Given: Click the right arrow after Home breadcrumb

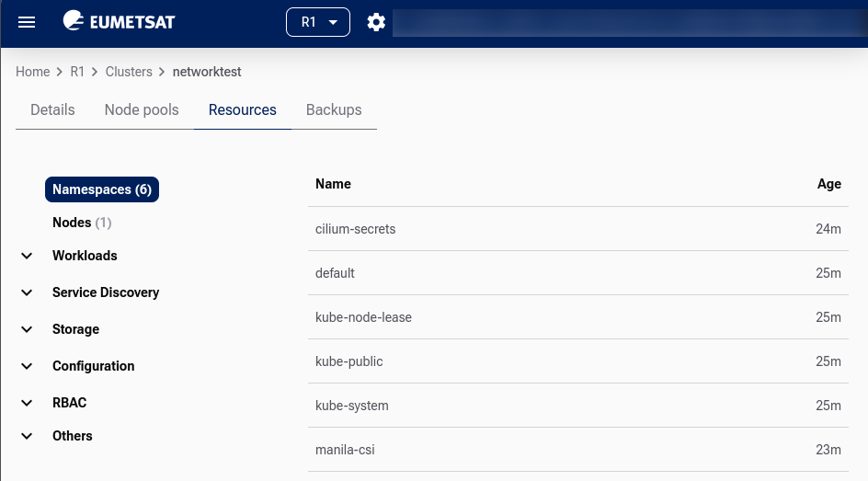Looking at the screenshot, I should (x=60, y=72).
